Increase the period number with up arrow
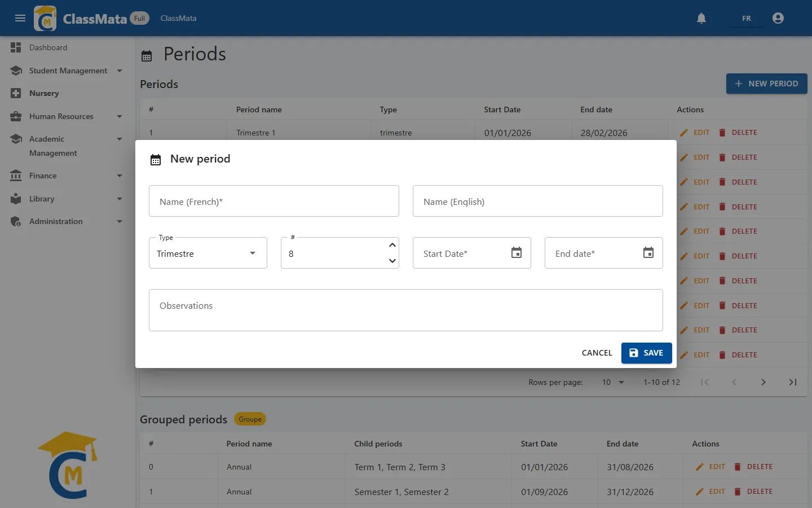The height and width of the screenshot is (508, 812). (392, 245)
